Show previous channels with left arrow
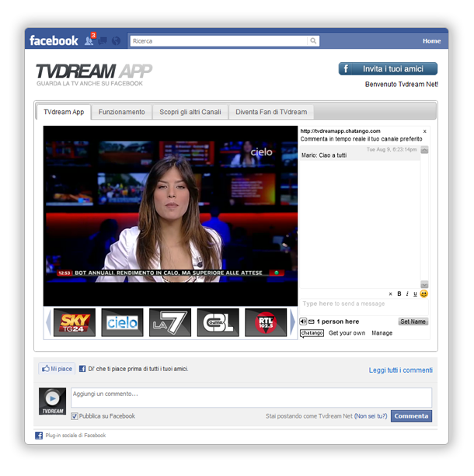 48,322
